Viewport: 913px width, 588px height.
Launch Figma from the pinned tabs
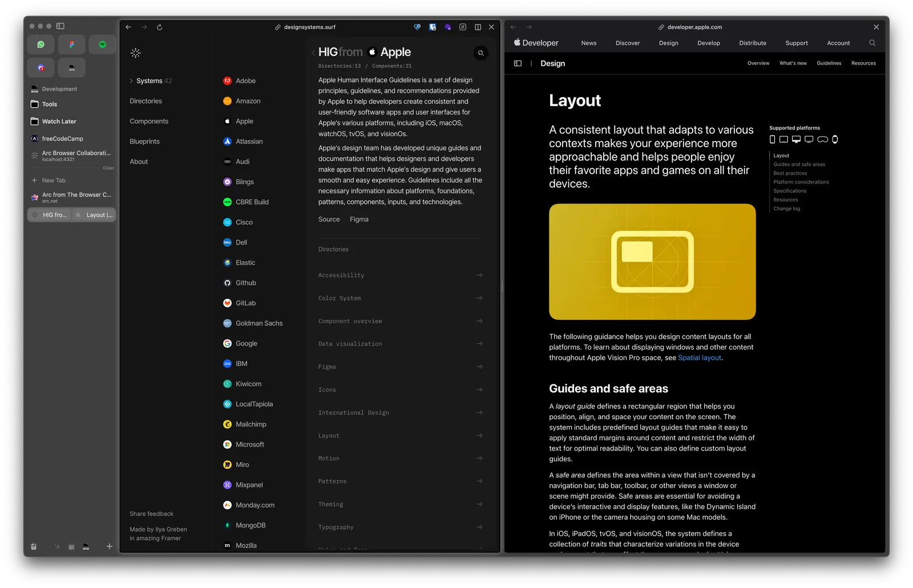pos(71,44)
